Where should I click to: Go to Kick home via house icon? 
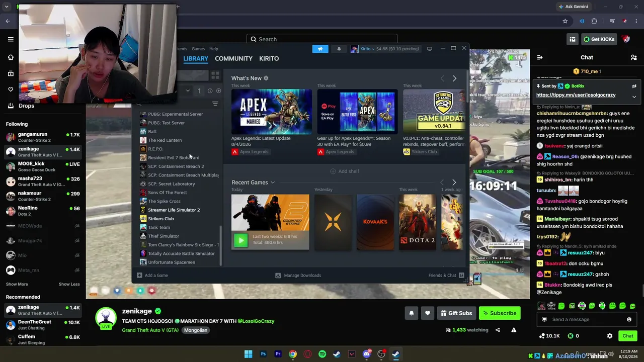(x=11, y=57)
